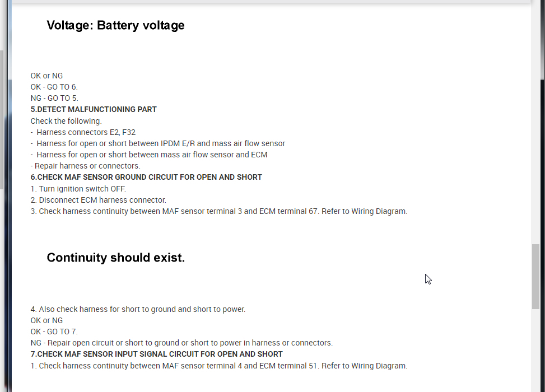Click the 'NG - Repair open circuit' line
The height and width of the screenshot is (392, 545).
tap(181, 343)
